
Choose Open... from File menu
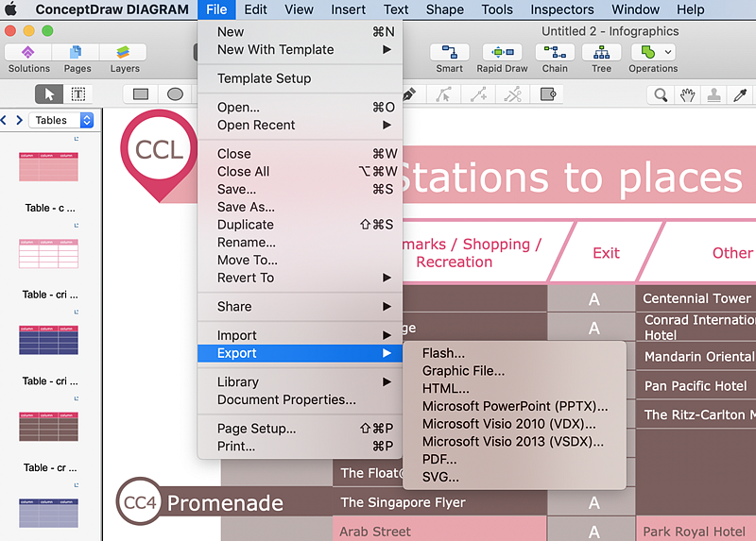pyautogui.click(x=300, y=108)
